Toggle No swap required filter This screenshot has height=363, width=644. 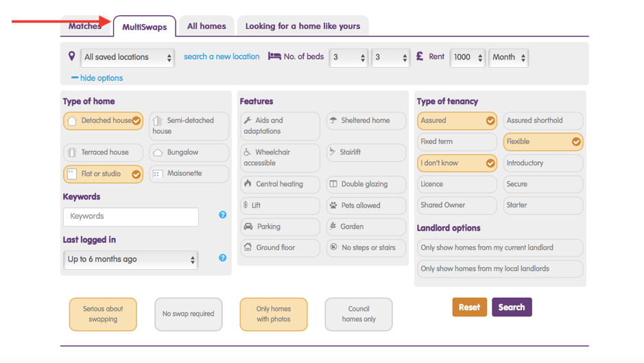[188, 314]
